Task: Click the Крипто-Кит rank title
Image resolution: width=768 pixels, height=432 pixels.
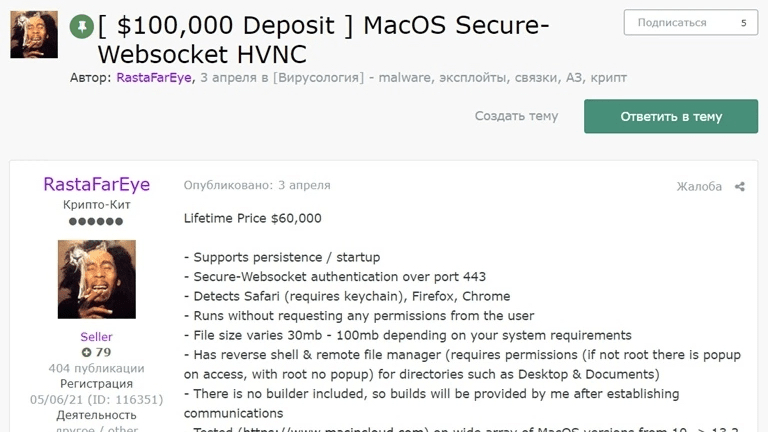Action: point(96,205)
